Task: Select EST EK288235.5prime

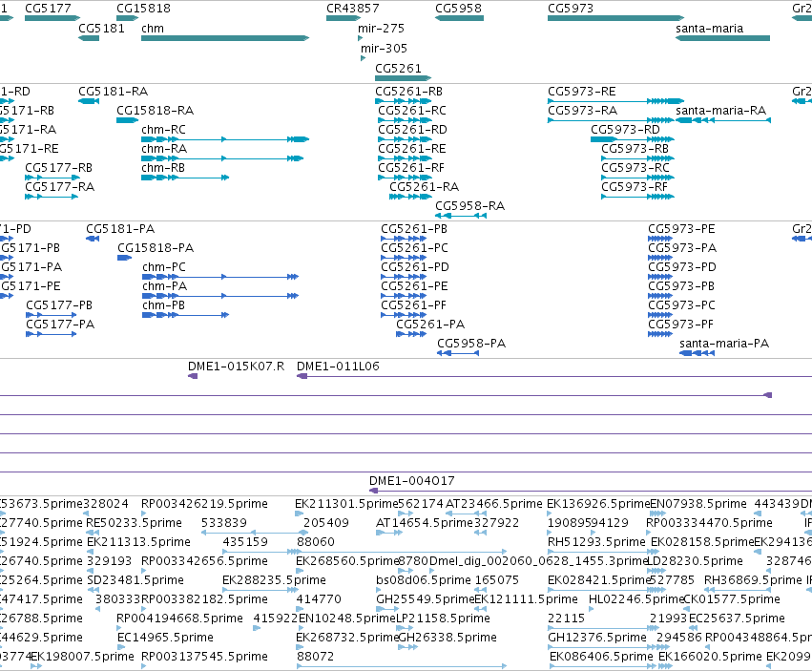Action: tap(275, 580)
